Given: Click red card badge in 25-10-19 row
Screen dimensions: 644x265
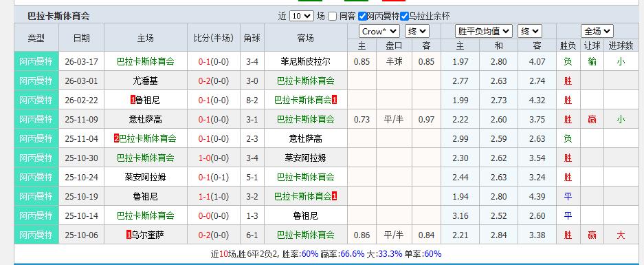Looking at the screenshot, I should click(x=334, y=197).
